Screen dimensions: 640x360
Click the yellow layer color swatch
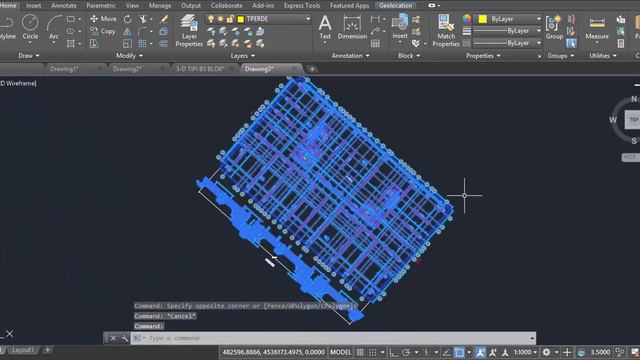point(241,19)
